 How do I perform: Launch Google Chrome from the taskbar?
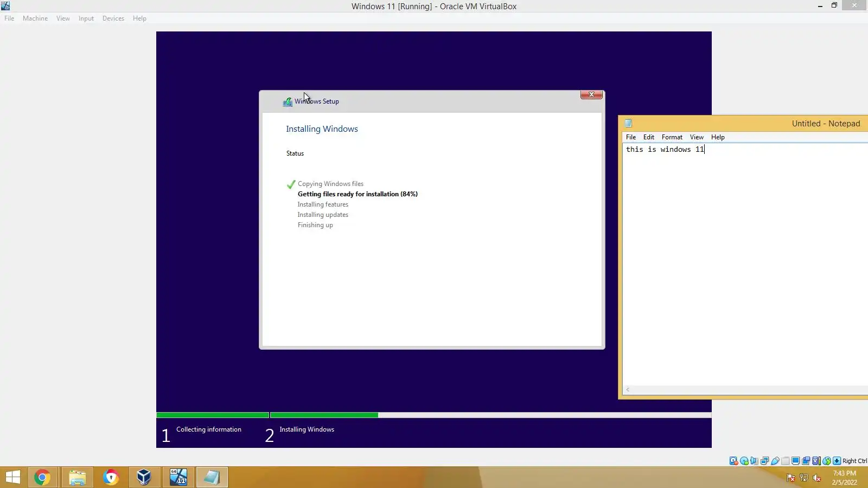point(42,477)
